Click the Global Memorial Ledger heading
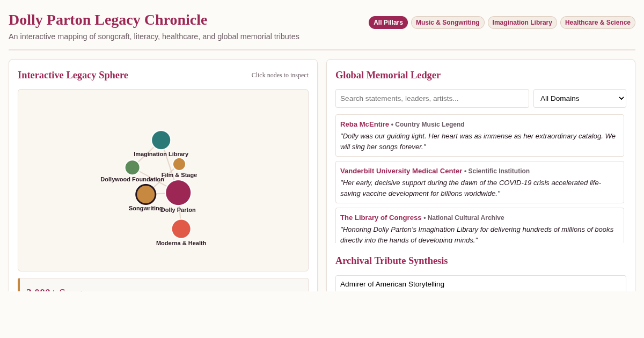The image size is (644, 338). [388, 75]
